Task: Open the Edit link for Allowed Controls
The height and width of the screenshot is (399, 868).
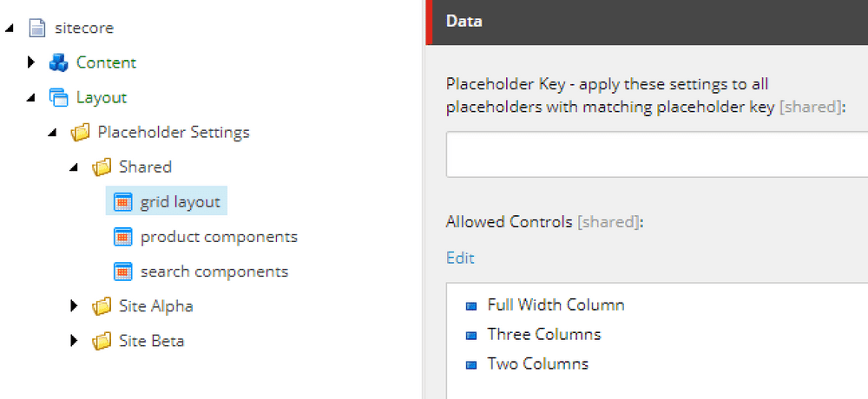Action: click(460, 258)
